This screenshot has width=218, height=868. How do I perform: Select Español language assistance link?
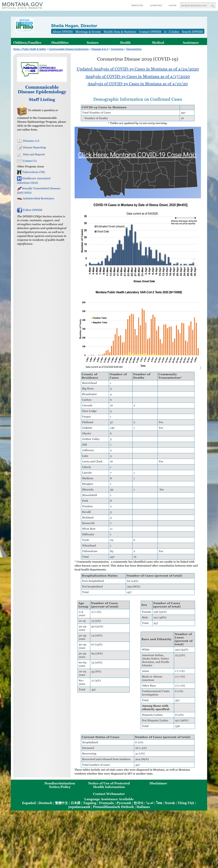click(29, 803)
